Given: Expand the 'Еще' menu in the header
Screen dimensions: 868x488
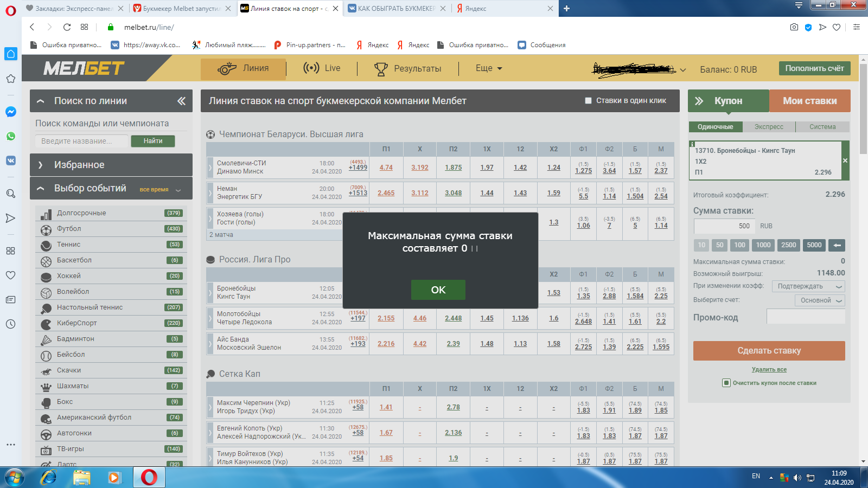Looking at the screenshot, I should click(489, 68).
